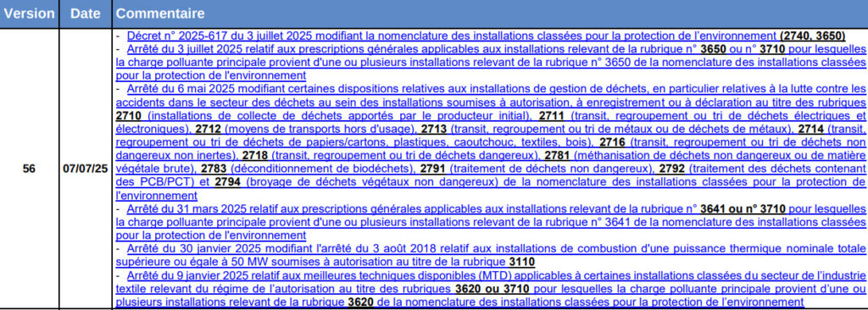Click rubrique number 2791
Screen dimensions: 868x310
coord(433,169)
